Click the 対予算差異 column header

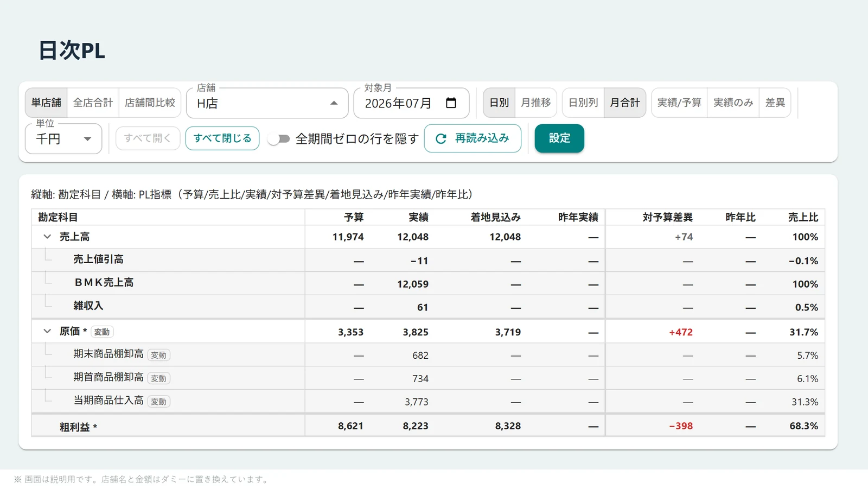[667, 218]
